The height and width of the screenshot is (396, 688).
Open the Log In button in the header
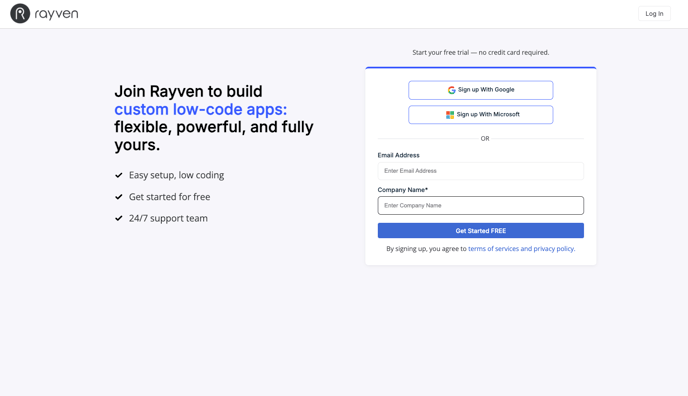pyautogui.click(x=654, y=14)
